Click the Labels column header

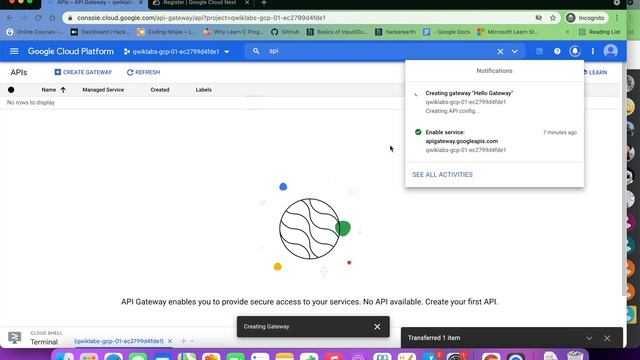click(x=203, y=90)
